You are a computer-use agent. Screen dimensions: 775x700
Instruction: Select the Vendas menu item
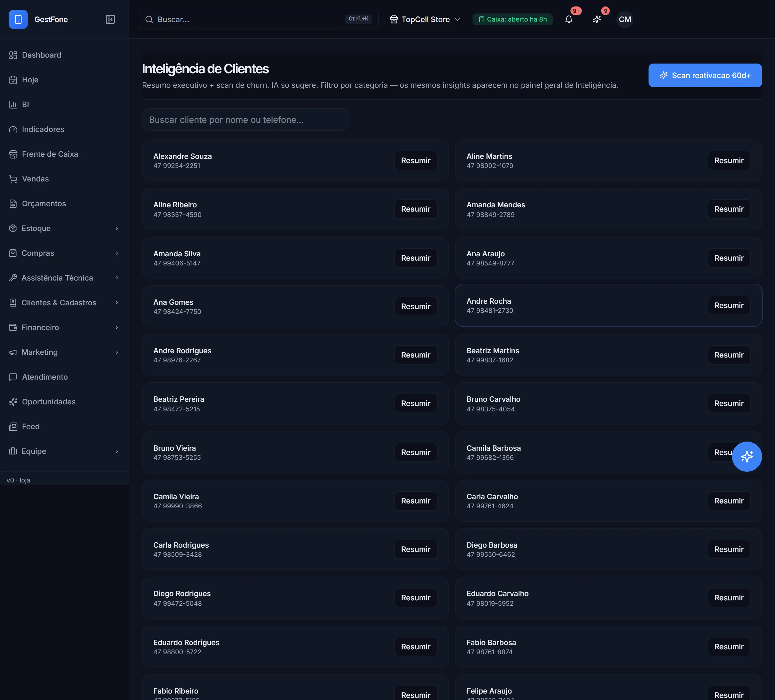(64, 179)
